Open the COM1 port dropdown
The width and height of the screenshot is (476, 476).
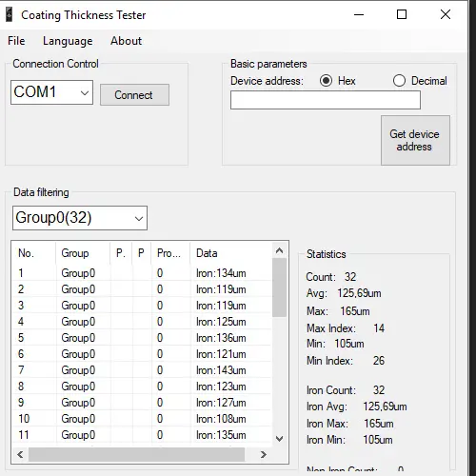click(51, 92)
